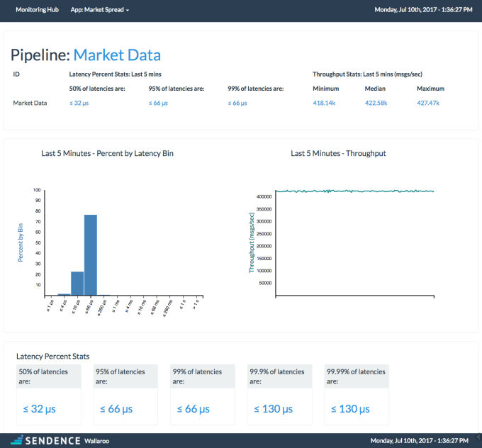The width and height of the screenshot is (482, 448).
Task: Click the 95% latency value in the table
Action: [x=158, y=103]
